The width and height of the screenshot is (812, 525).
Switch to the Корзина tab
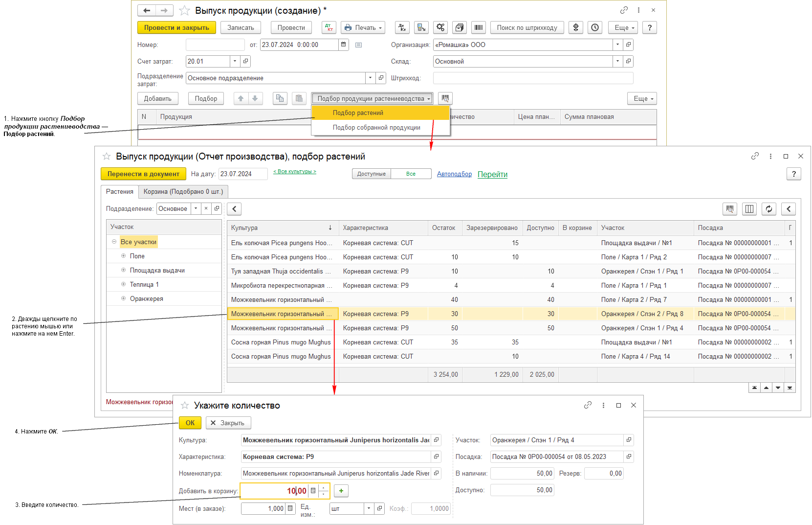(183, 191)
